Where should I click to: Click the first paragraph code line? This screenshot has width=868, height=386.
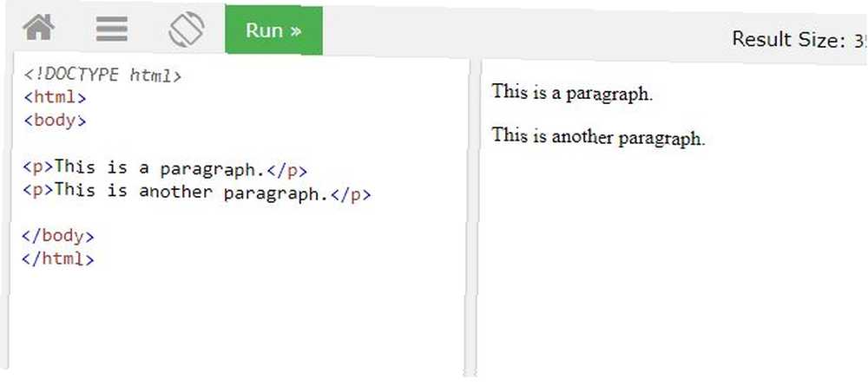[x=164, y=168]
